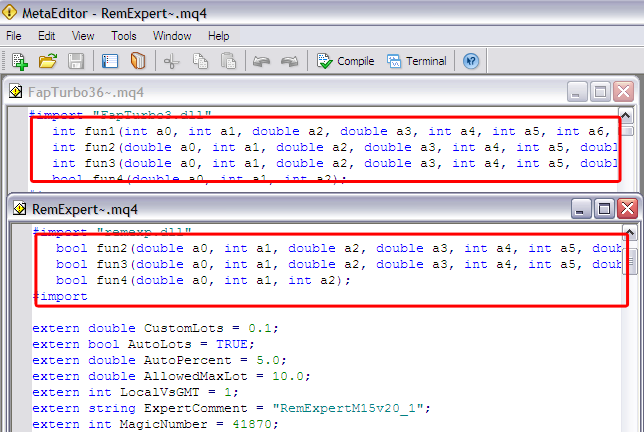Click the 'int fun3' line in FapTurbo36
Image resolution: width=644 pixels, height=432 pixels.
(334, 163)
